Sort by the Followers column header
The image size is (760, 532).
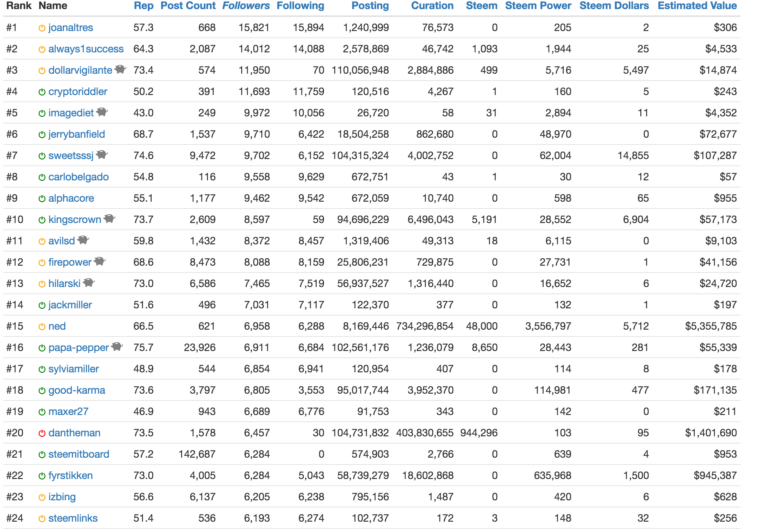click(x=246, y=5)
